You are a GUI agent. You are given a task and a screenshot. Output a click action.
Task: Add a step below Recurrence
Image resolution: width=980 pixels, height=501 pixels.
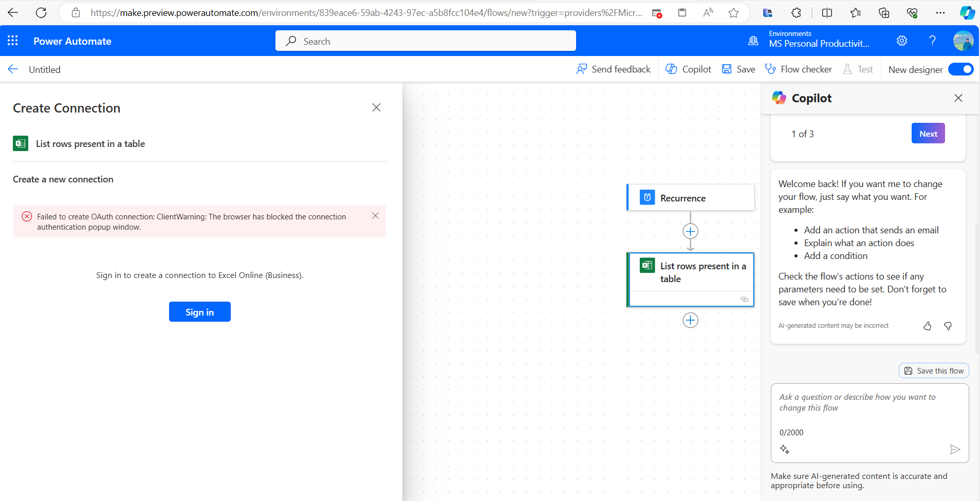pyautogui.click(x=690, y=231)
